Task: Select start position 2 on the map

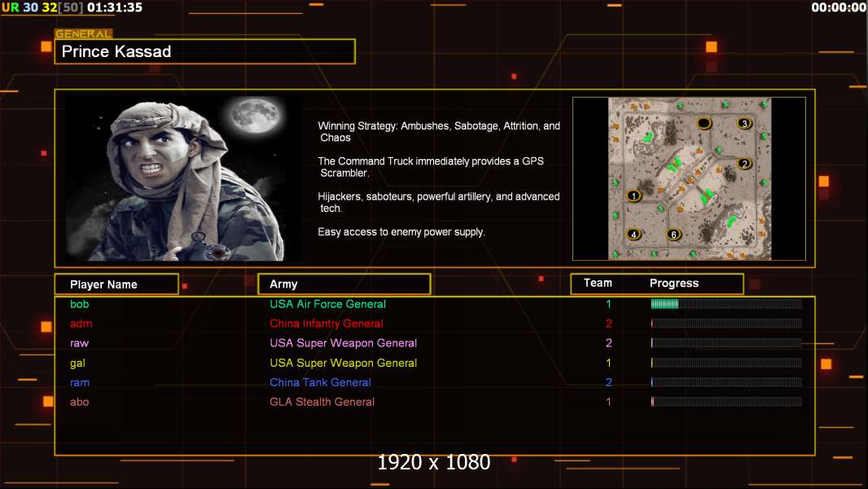Action: pos(744,163)
